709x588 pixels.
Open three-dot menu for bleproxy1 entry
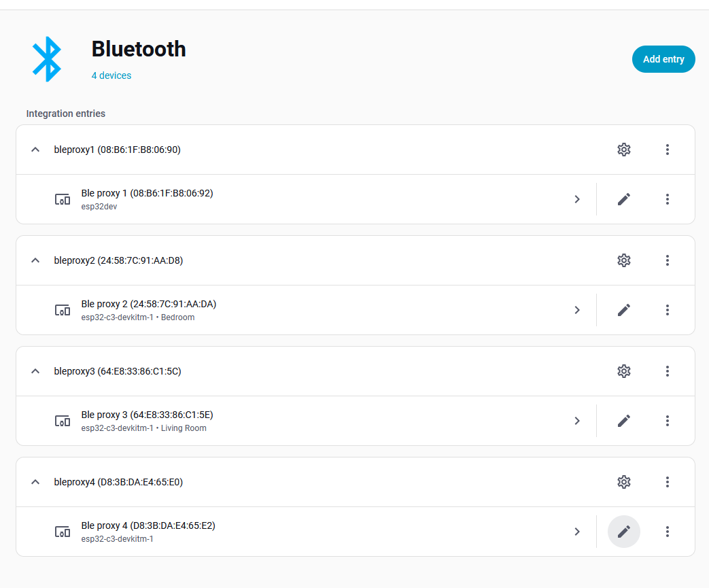pos(668,150)
